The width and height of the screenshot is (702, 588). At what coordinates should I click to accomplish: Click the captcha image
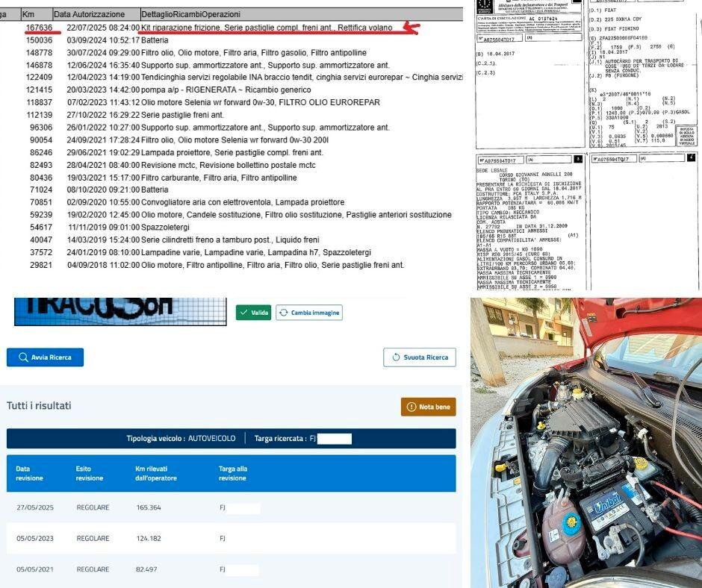(x=120, y=311)
